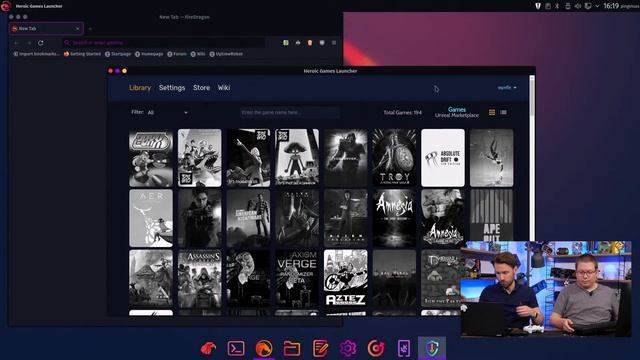
Task: Click the browser back arrow
Action: click(x=16, y=42)
